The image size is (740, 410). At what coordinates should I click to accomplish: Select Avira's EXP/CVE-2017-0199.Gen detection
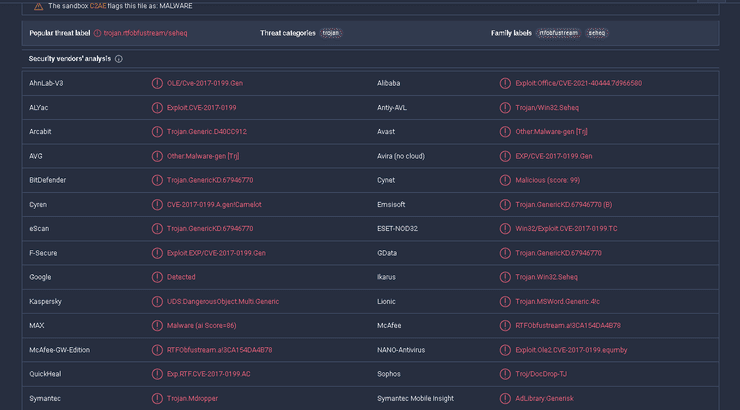(554, 156)
